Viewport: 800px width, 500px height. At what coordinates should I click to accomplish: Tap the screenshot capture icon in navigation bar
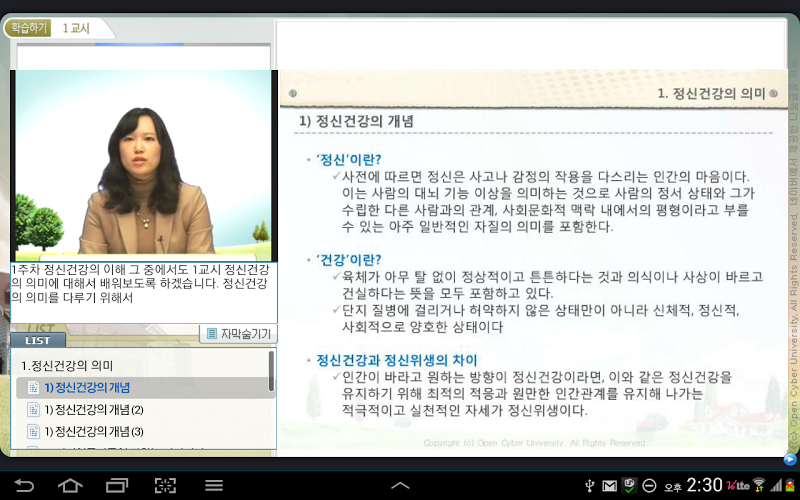(165, 485)
